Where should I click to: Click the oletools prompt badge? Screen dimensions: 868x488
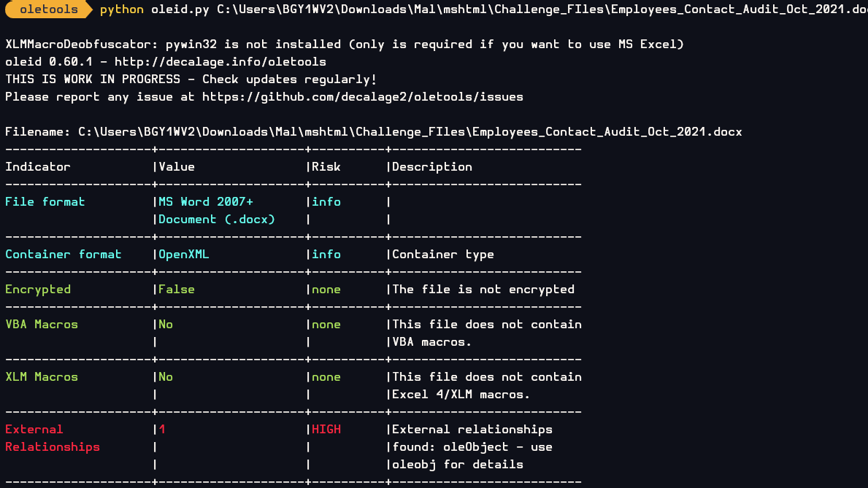(x=49, y=9)
